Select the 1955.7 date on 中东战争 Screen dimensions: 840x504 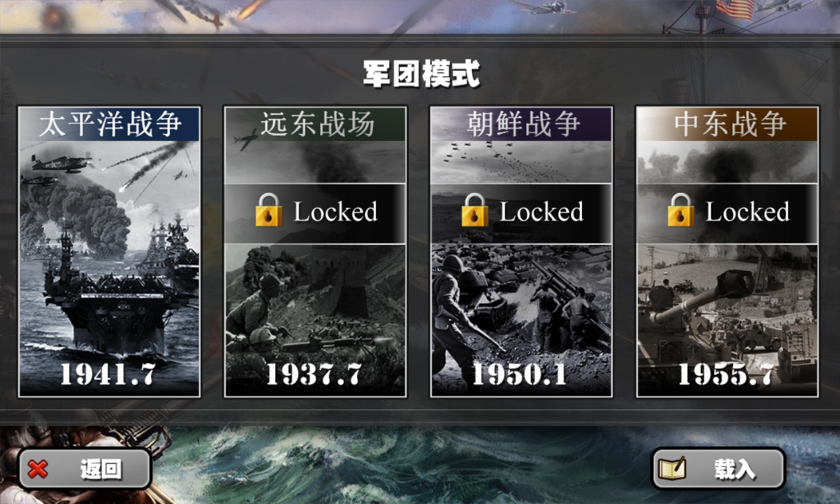pos(726,374)
